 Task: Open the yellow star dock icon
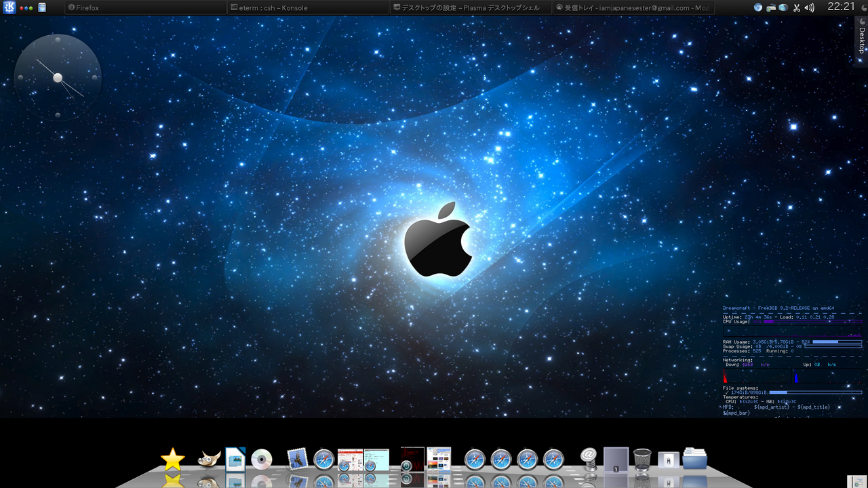click(173, 460)
